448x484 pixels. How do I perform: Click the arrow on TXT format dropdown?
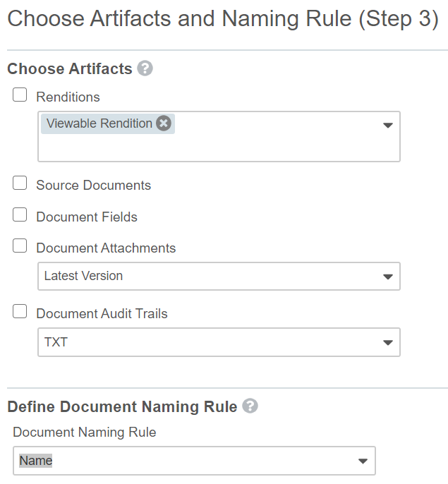(387, 343)
